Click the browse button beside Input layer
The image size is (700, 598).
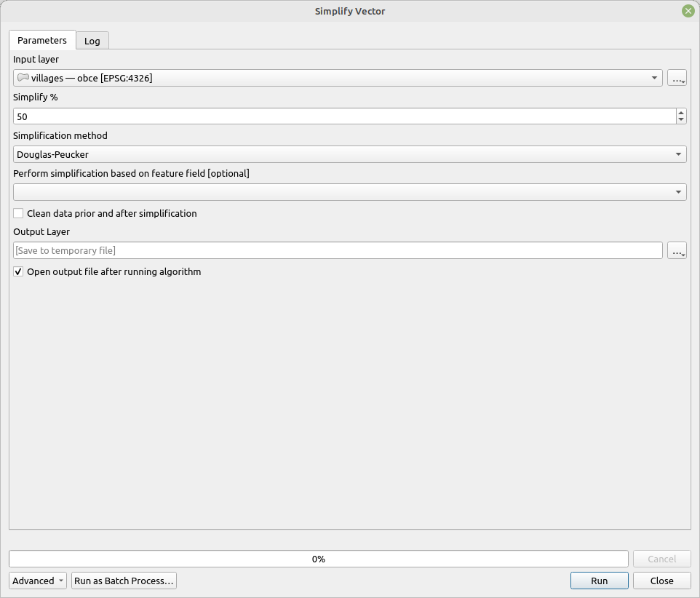click(677, 78)
